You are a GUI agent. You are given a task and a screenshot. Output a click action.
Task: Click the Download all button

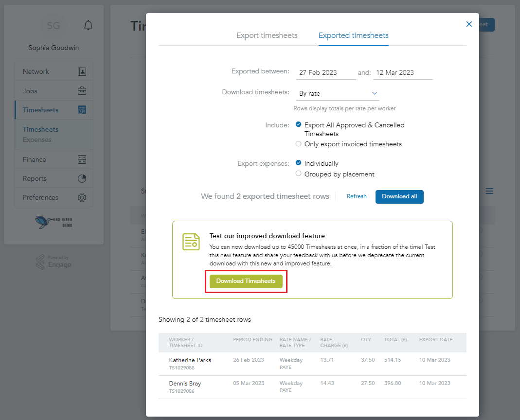click(399, 197)
